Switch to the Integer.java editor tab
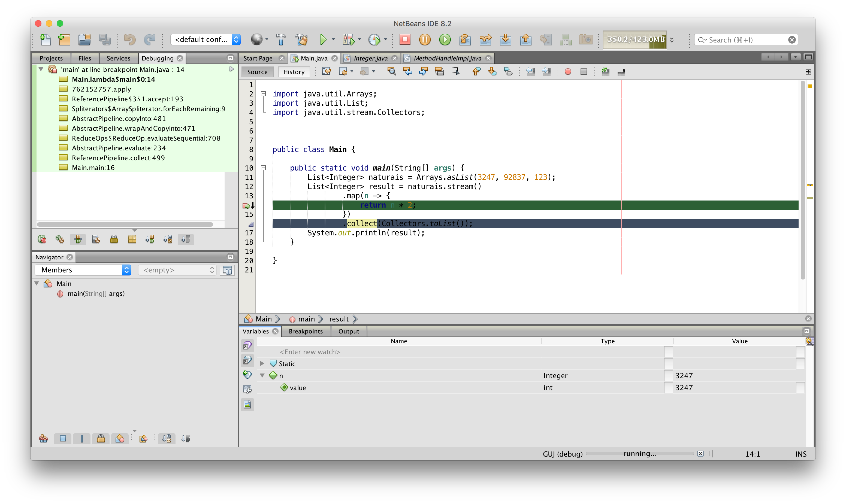The height and width of the screenshot is (504, 846). click(370, 58)
